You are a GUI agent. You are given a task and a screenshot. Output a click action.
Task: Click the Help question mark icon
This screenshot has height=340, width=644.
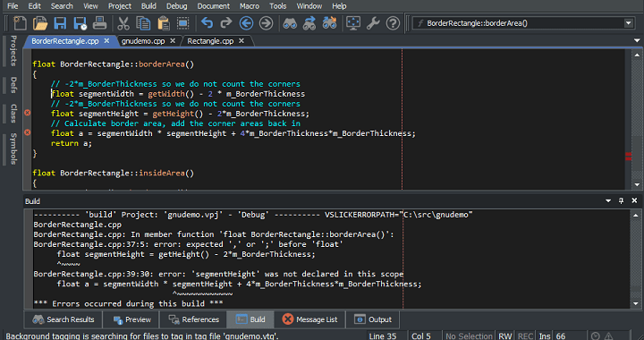pyautogui.click(x=393, y=23)
